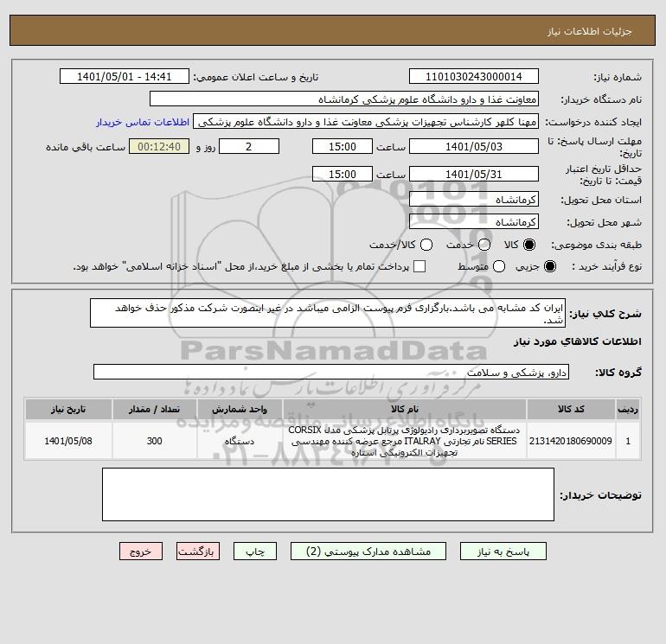Click the ردیف column header

(x=628, y=409)
